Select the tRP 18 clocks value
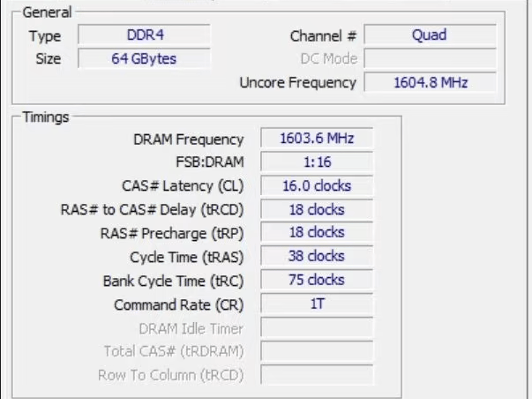The image size is (532, 399). (x=317, y=232)
